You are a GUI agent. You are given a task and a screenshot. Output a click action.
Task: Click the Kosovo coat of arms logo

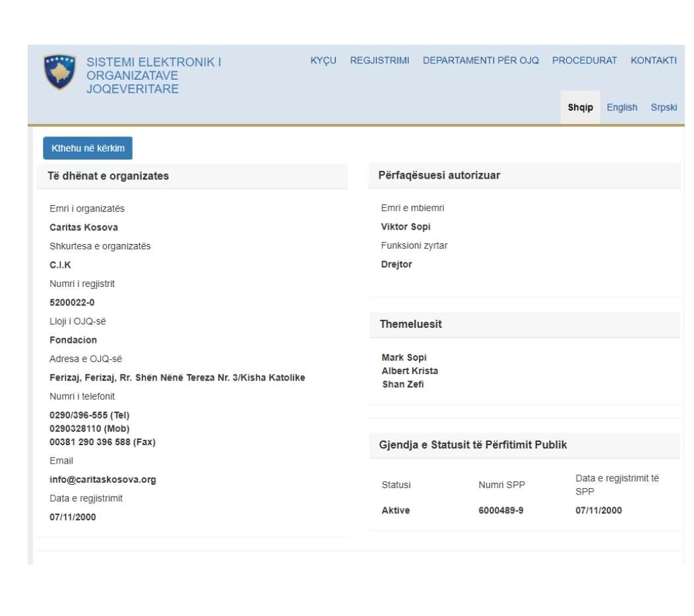[x=59, y=72]
